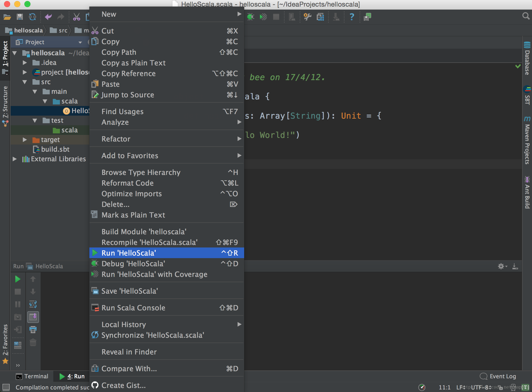Toggle soft-wrap icon in Run panel
Viewport: 532px width, 392px height.
point(33,304)
